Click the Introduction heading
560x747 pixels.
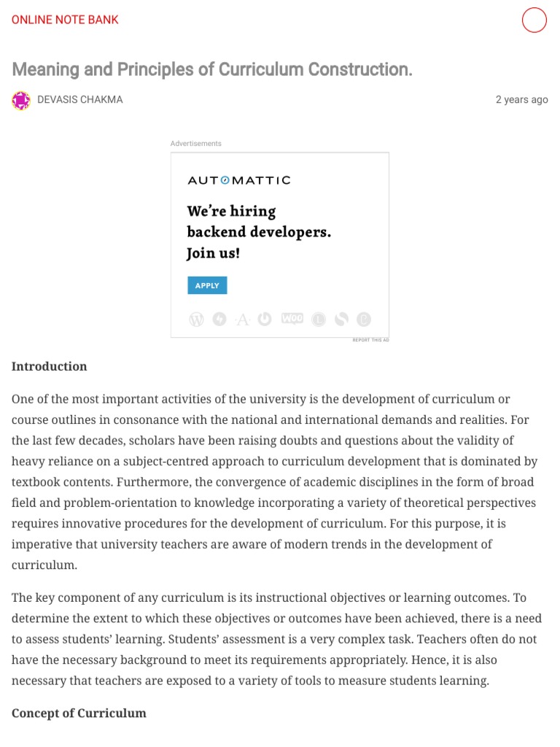[x=49, y=366]
